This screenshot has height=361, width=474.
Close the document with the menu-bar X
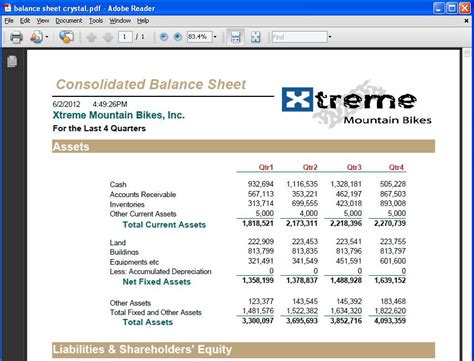point(466,21)
